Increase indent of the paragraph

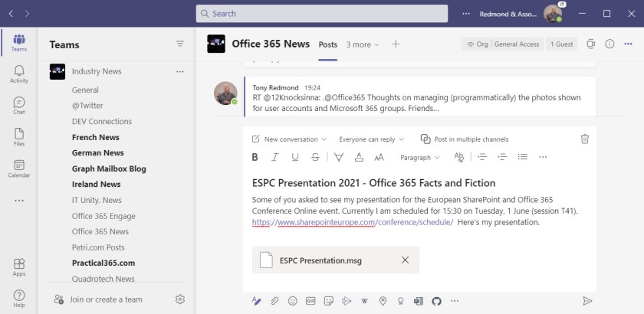tap(502, 157)
